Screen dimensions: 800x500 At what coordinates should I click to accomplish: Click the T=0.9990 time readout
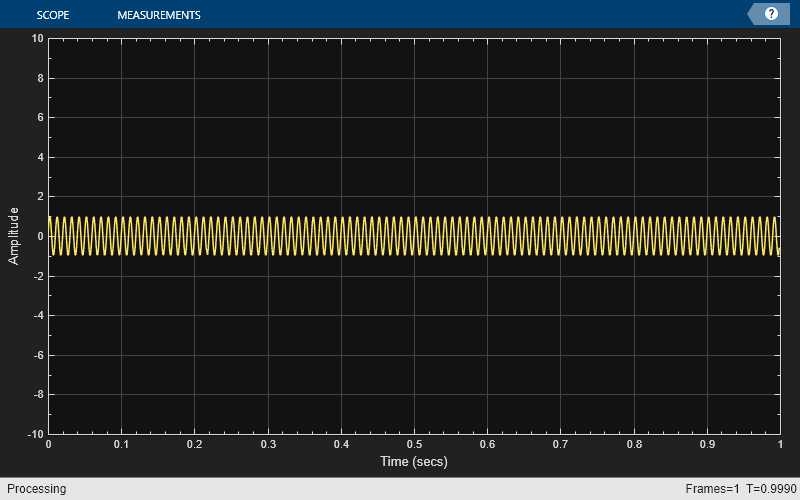point(771,489)
